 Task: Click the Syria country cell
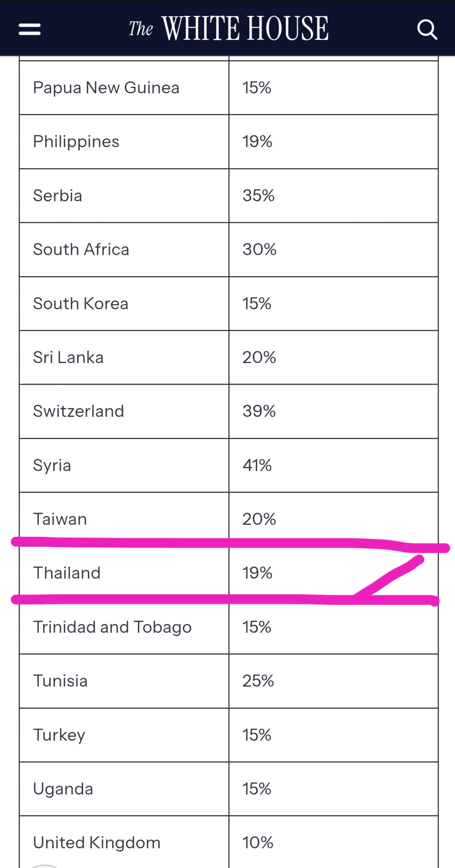pyautogui.click(x=52, y=465)
